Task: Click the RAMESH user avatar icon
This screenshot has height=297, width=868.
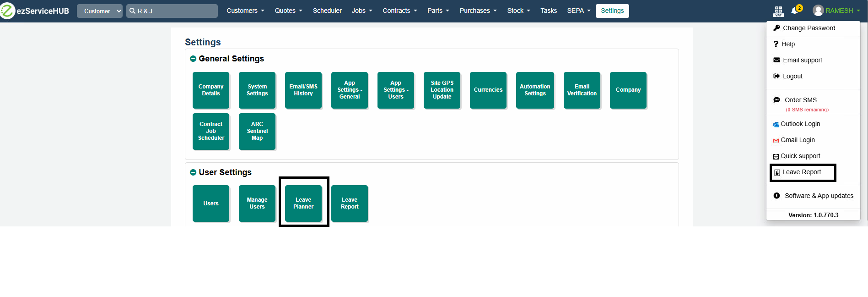Action: [x=818, y=11]
